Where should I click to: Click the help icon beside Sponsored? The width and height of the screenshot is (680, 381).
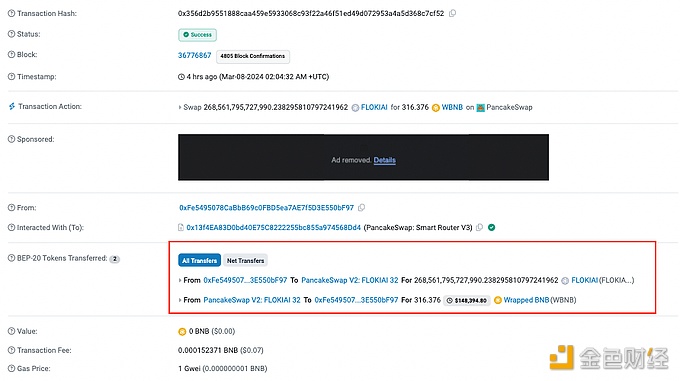[x=11, y=139]
